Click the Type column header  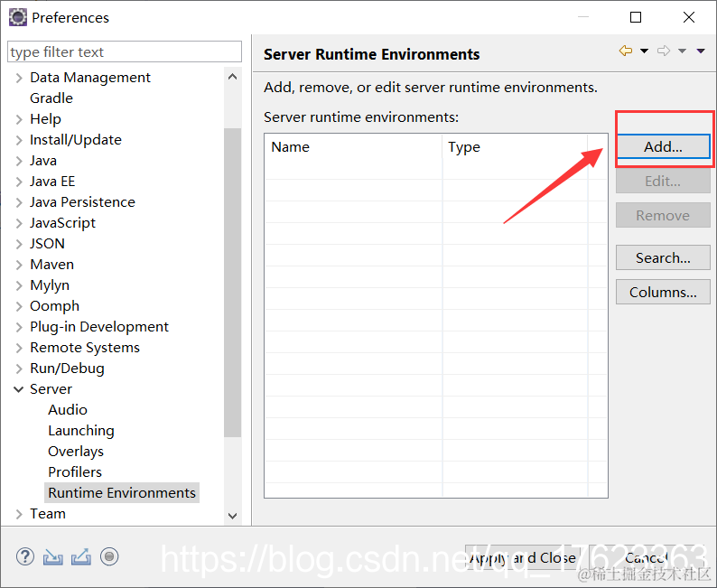515,146
